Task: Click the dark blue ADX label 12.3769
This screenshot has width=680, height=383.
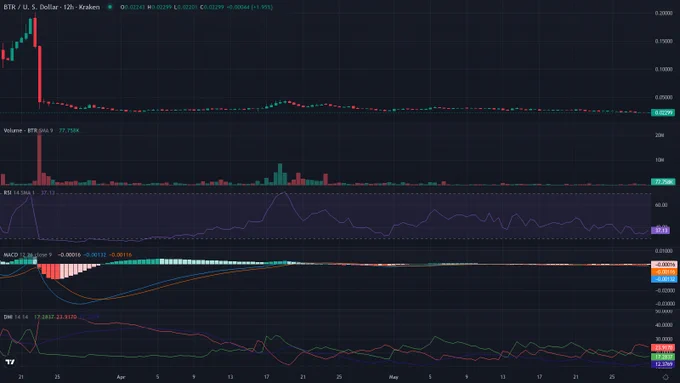Action: 663,364
